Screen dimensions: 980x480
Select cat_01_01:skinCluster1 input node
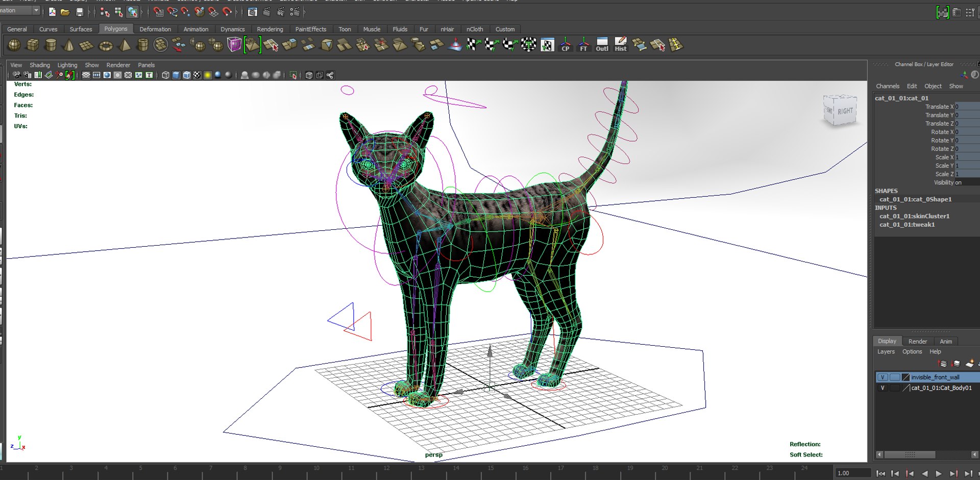click(915, 216)
